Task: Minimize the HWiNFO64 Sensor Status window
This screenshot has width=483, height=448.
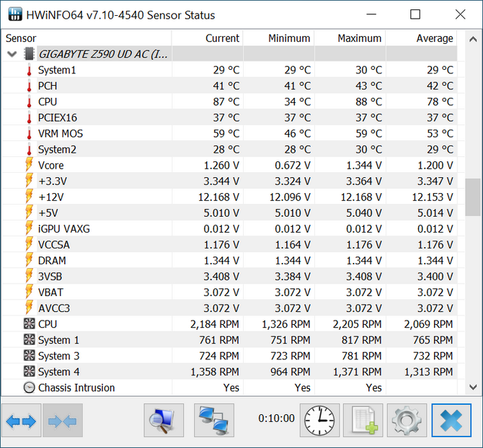Action: coord(371,14)
